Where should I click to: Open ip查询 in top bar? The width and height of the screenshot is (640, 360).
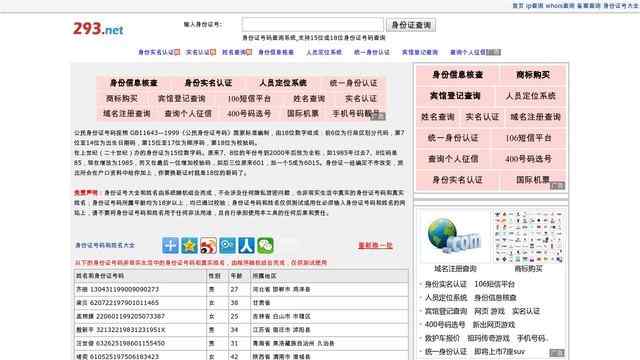coord(535,6)
